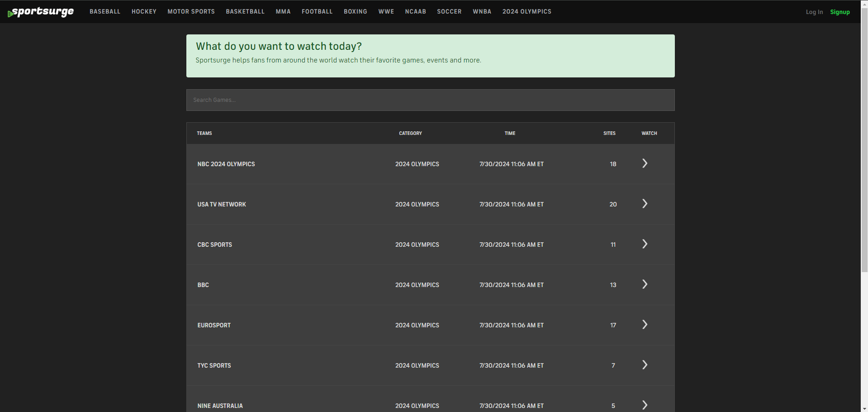Open the watch arrow for CBC Sports
Image resolution: width=868 pixels, height=412 pixels.
pyautogui.click(x=645, y=244)
